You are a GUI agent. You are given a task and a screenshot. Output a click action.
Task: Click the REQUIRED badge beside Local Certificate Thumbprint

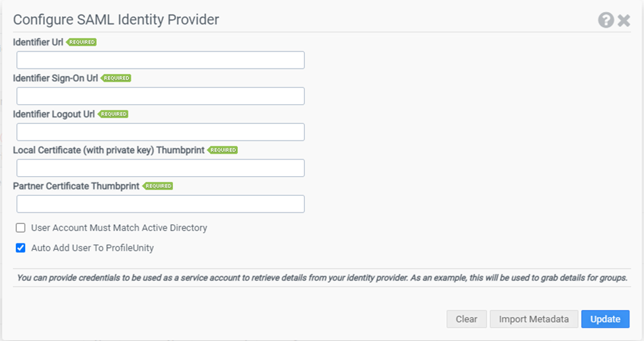[x=223, y=150]
